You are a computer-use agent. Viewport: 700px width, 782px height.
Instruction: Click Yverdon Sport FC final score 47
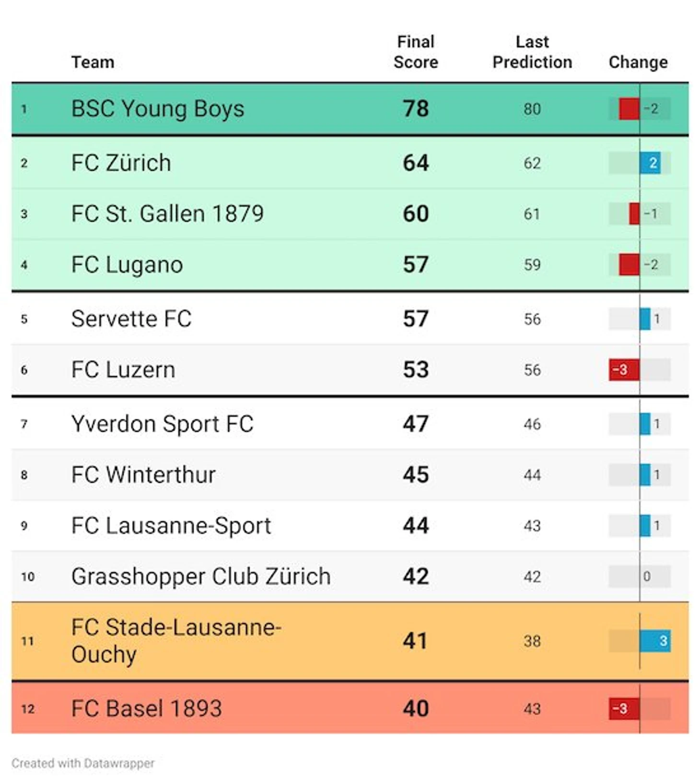(x=415, y=424)
